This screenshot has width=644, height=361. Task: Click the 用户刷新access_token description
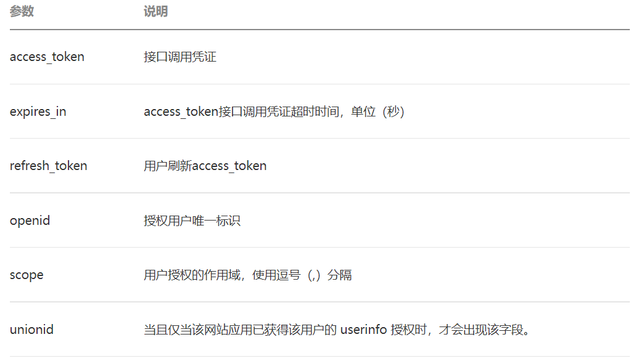[205, 166]
